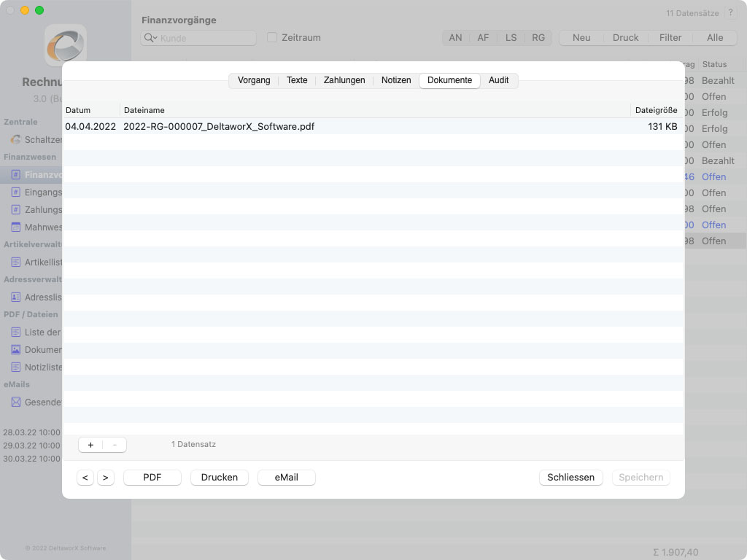
Task: Click the eMail button
Action: 286,478
